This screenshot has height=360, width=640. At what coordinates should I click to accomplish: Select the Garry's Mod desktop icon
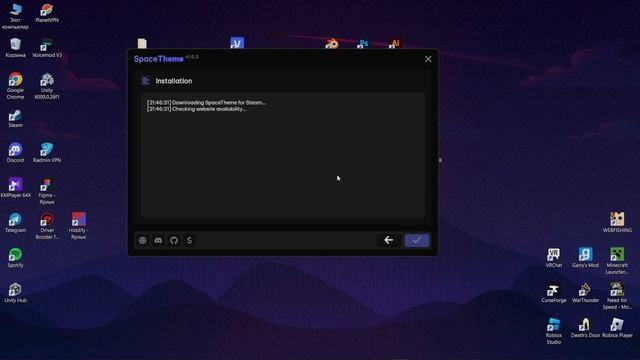(585, 258)
